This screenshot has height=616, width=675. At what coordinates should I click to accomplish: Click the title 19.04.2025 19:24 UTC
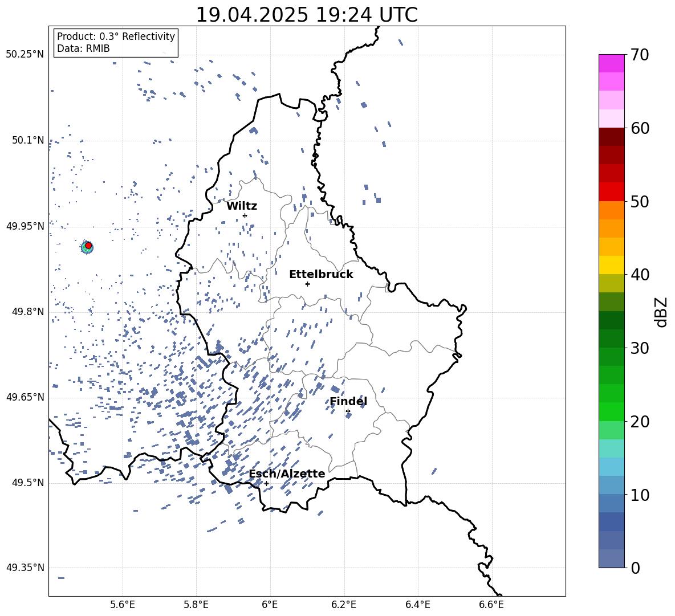(x=307, y=15)
